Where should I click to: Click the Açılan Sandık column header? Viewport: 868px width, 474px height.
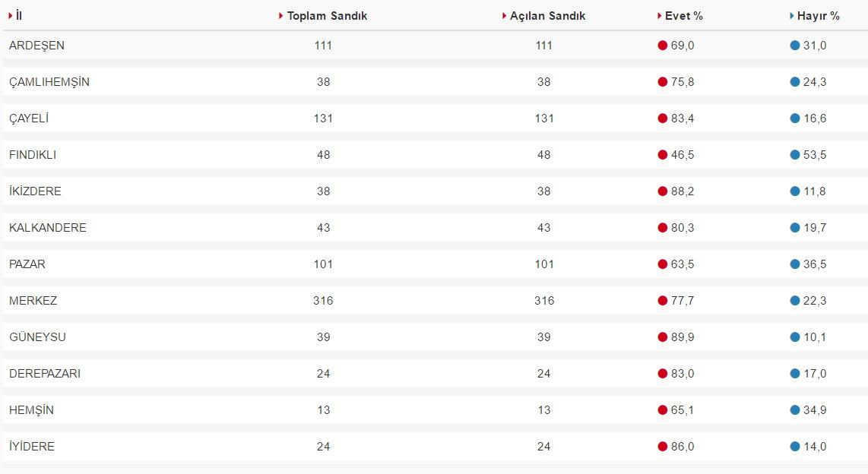point(547,16)
